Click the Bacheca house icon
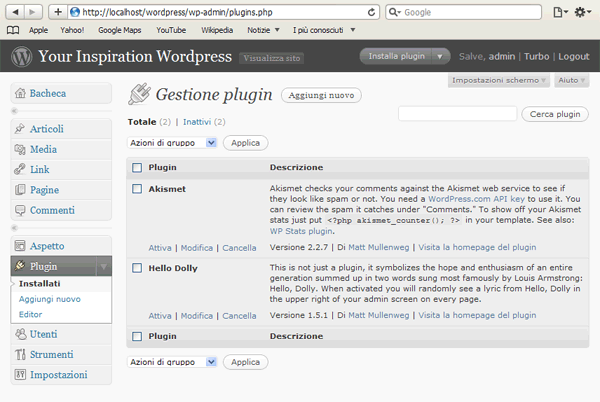The image size is (600, 402). [20, 93]
